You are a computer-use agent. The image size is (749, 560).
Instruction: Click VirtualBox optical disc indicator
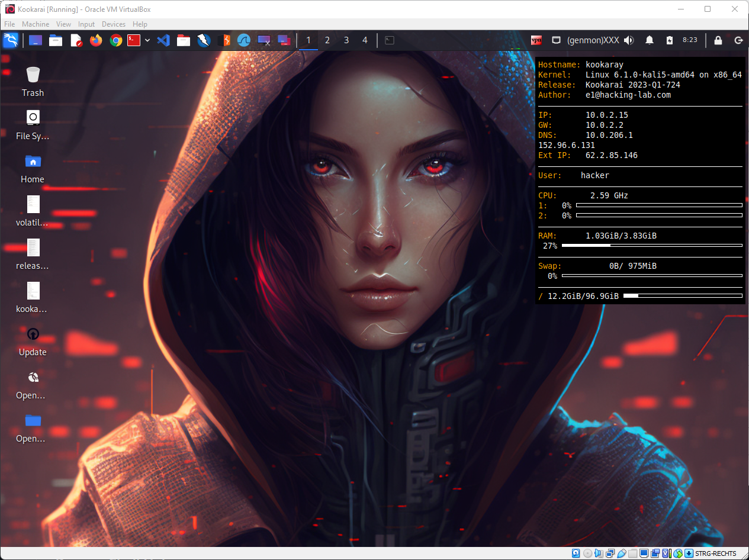587,553
